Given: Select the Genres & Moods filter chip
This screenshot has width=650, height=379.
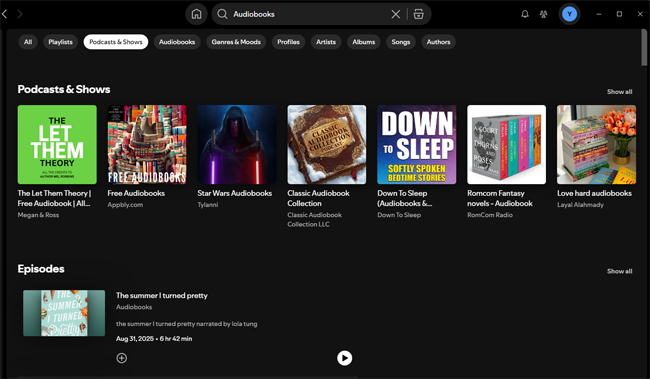Looking at the screenshot, I should (x=236, y=42).
